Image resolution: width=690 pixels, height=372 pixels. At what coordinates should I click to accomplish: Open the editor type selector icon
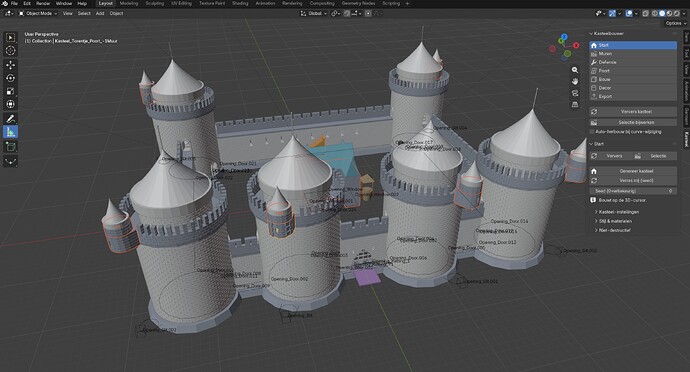pyautogui.click(x=9, y=14)
